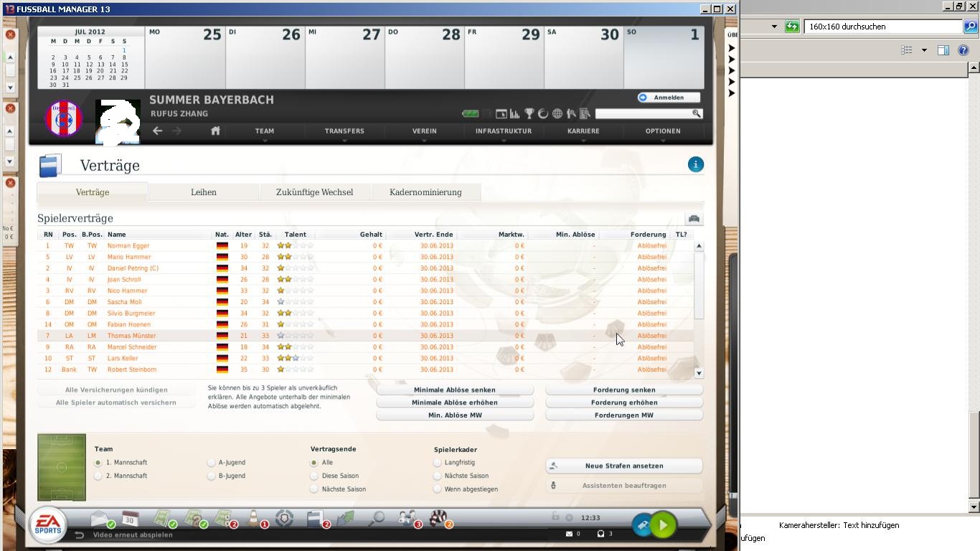Image resolution: width=980 pixels, height=551 pixels.
Task: Open the bar chart statistics icon
Action: coord(515,113)
